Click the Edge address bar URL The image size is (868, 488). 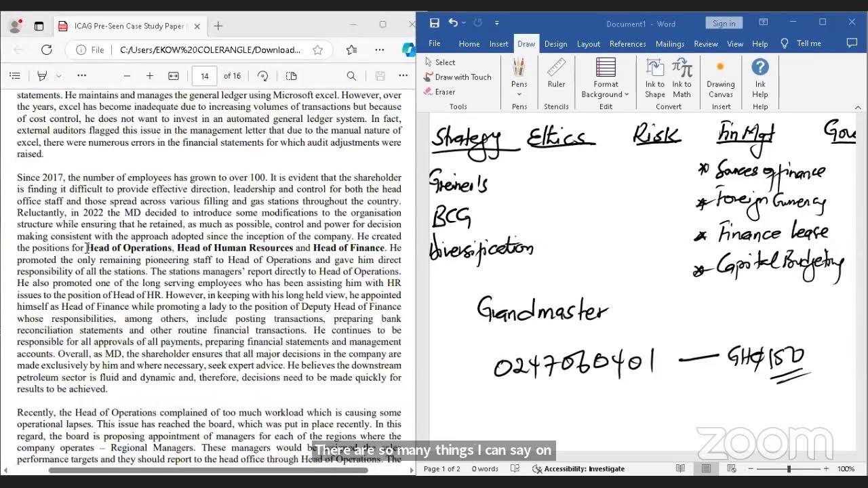210,49
